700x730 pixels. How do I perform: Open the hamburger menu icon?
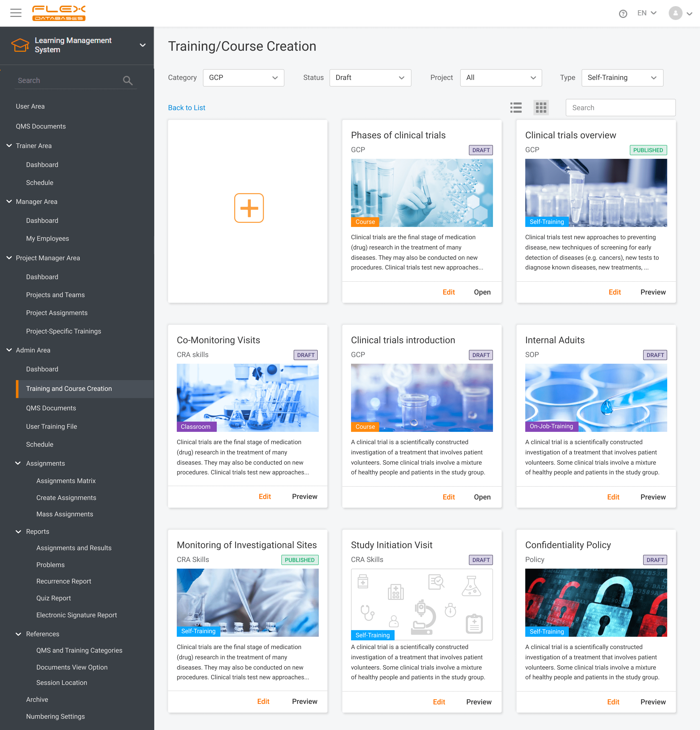coord(16,13)
